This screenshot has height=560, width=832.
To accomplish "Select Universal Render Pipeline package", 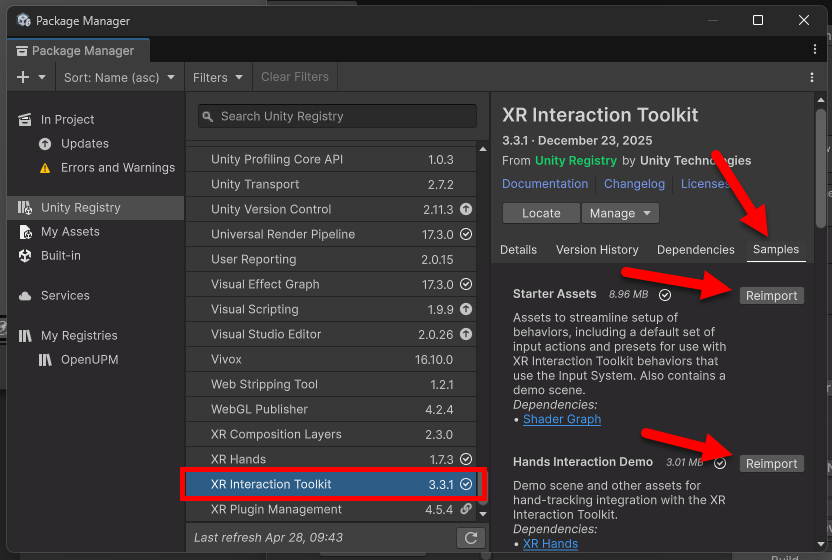I will pos(331,234).
